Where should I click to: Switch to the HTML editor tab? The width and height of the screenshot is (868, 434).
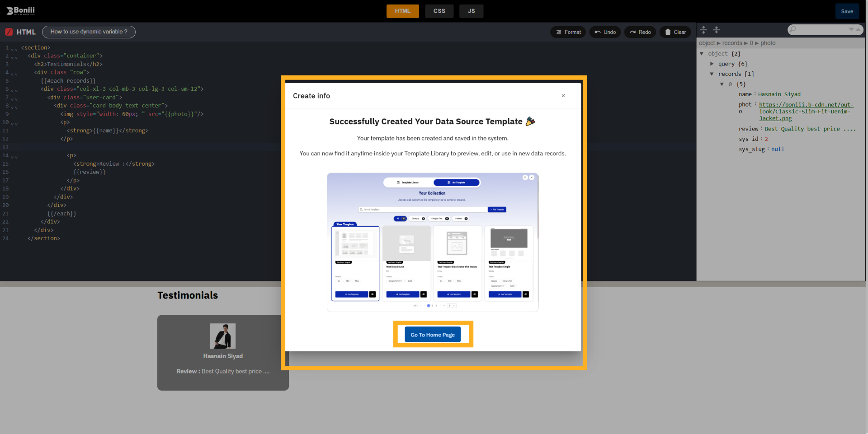pos(402,11)
